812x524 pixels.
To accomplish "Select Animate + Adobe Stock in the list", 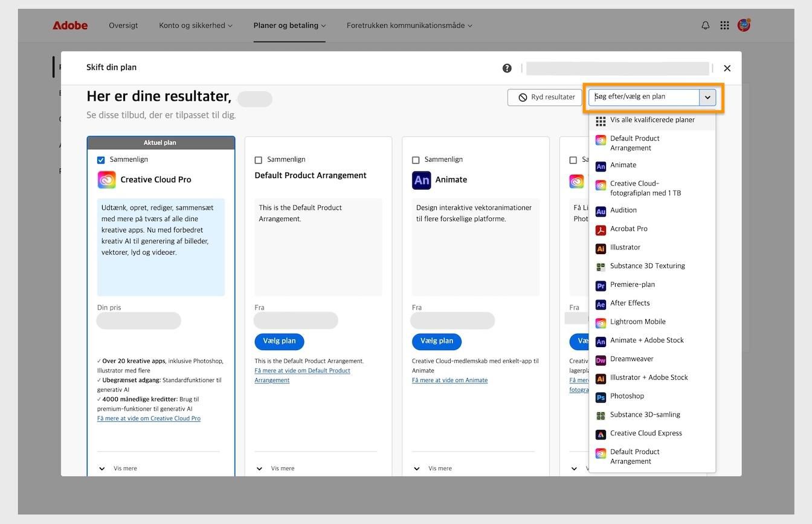I will click(x=652, y=341).
